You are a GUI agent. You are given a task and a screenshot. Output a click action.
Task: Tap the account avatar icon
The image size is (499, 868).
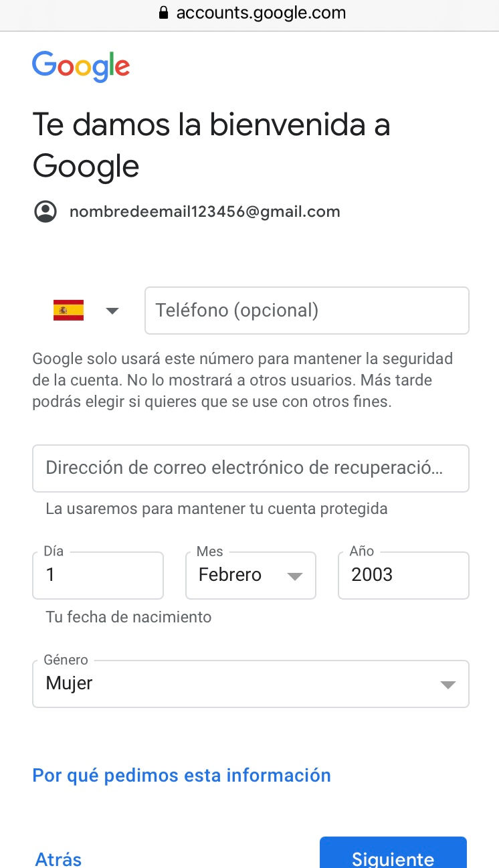(45, 212)
